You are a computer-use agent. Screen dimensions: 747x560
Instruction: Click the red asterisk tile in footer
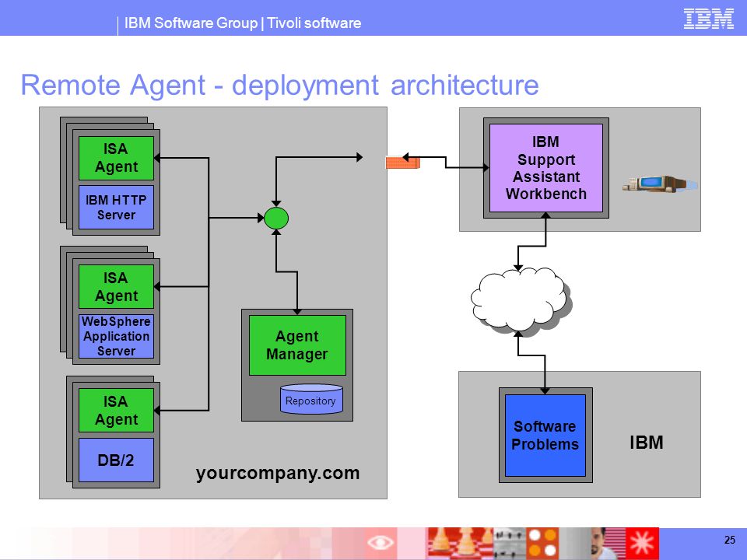(642, 543)
